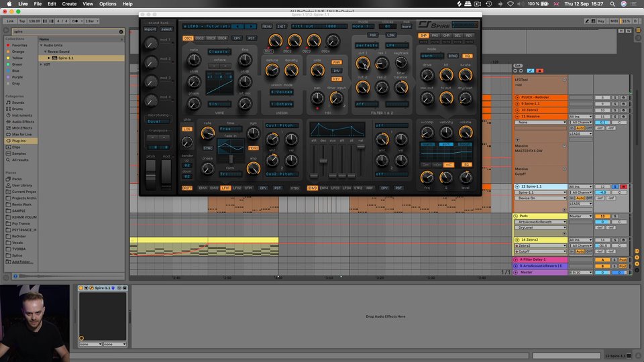Toggle MONO in Spire LFO section
Image resolution: width=644 pixels, height=362 pixels.
click(x=254, y=147)
